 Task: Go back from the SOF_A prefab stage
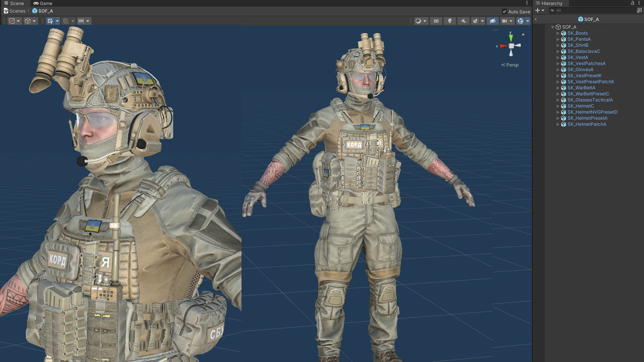click(536, 19)
